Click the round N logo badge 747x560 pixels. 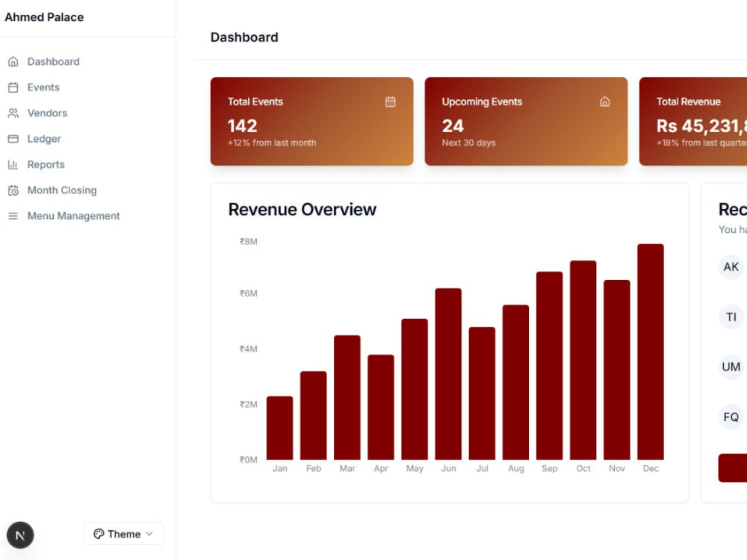[20, 535]
